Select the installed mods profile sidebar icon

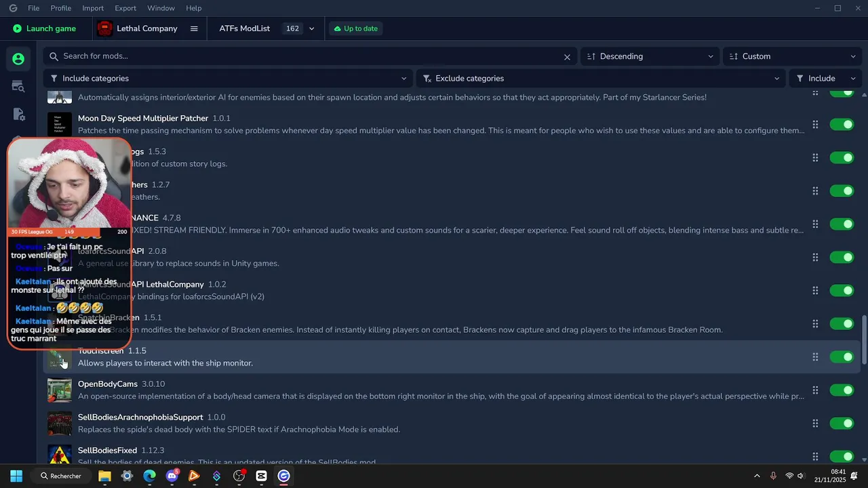[x=18, y=59]
